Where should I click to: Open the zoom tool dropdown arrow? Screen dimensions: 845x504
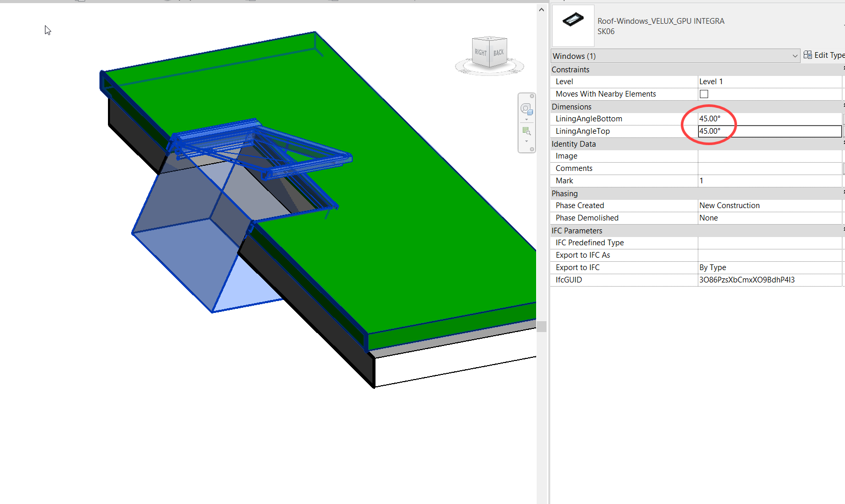[526, 140]
